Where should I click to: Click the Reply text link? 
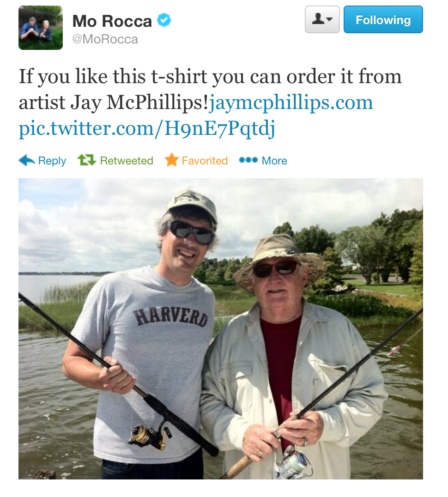(52, 161)
